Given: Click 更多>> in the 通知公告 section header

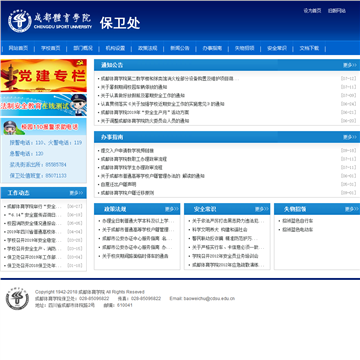Looking at the screenshot, I should (350, 65).
